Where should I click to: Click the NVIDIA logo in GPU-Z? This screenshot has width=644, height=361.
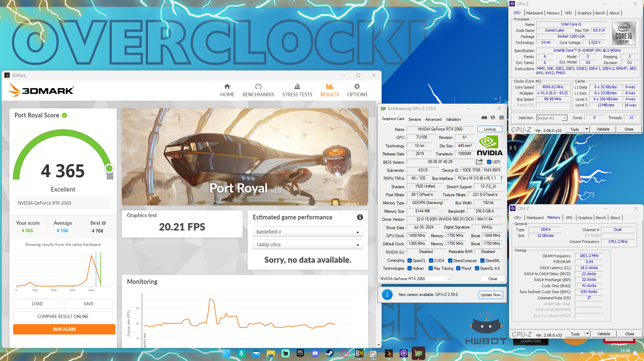(x=490, y=146)
